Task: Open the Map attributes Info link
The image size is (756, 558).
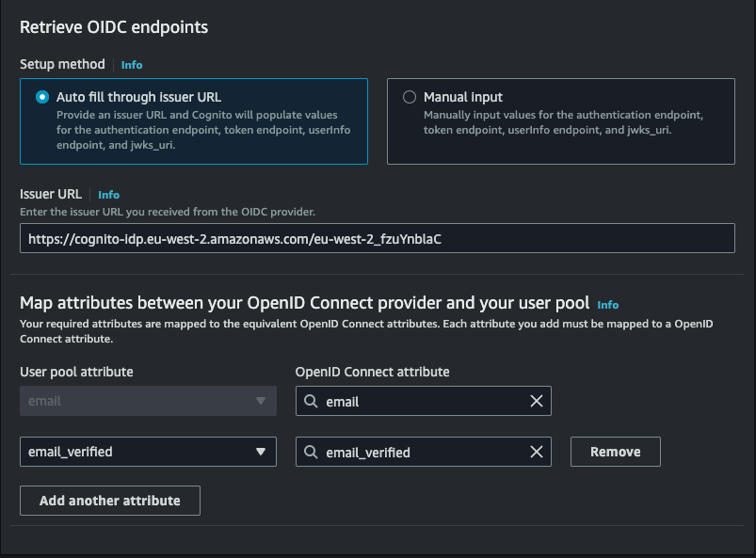Action: tap(607, 305)
